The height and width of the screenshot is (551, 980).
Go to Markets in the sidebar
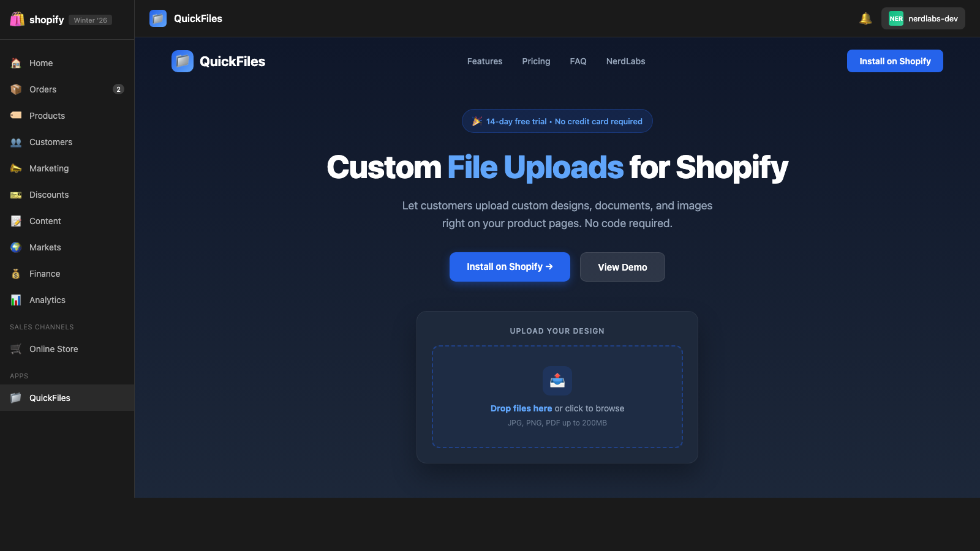(67, 247)
